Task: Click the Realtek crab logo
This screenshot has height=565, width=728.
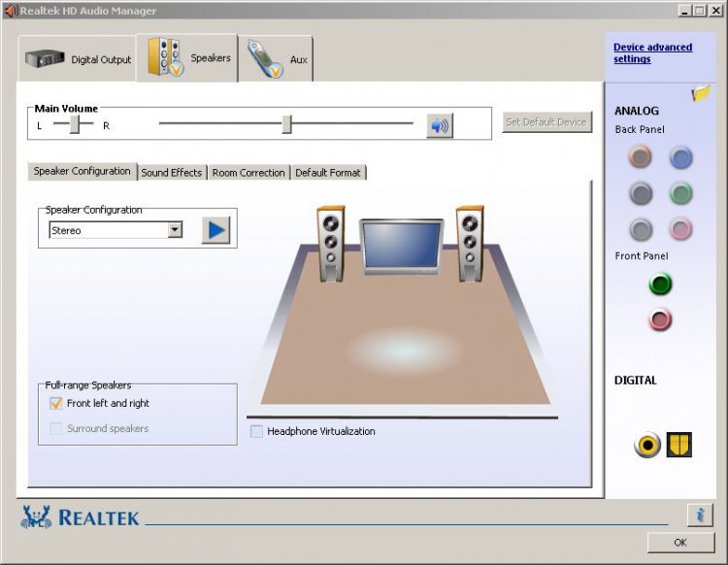Action: click(x=36, y=516)
